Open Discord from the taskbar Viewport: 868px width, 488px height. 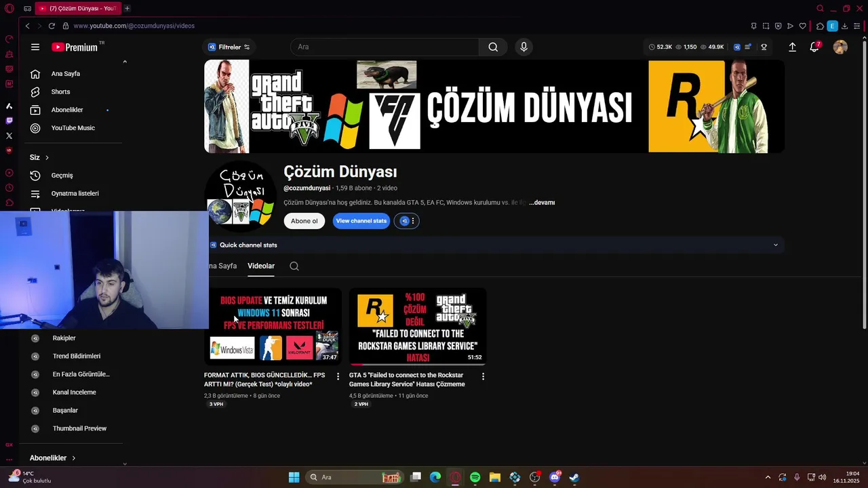tap(555, 477)
